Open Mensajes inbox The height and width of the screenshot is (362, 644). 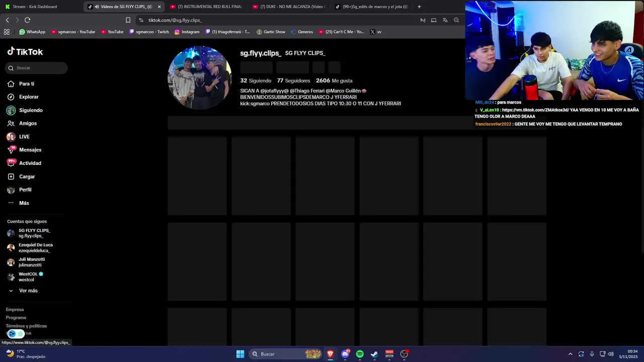[30, 150]
